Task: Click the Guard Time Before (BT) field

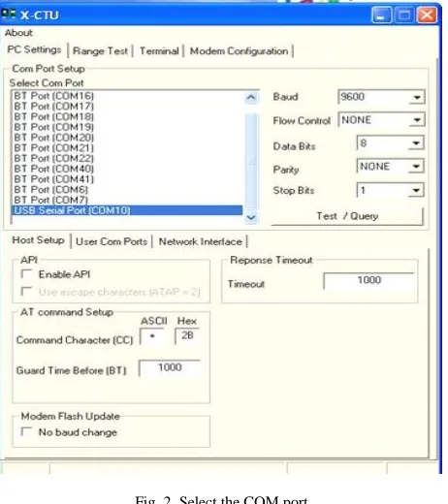Action: coord(170,368)
